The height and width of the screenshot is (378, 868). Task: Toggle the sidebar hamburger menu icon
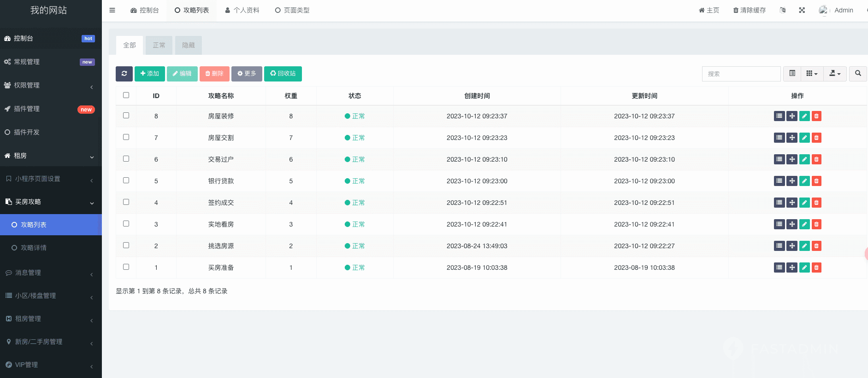(112, 10)
